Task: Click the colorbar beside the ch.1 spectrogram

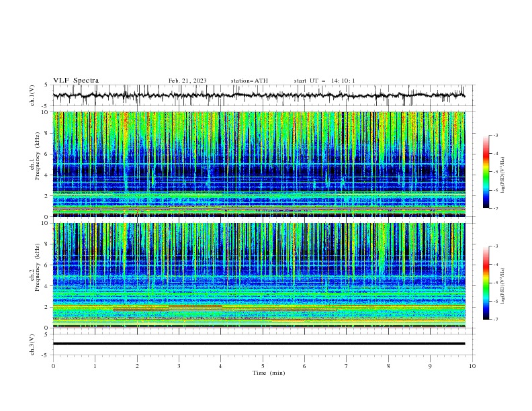Action: (486, 172)
